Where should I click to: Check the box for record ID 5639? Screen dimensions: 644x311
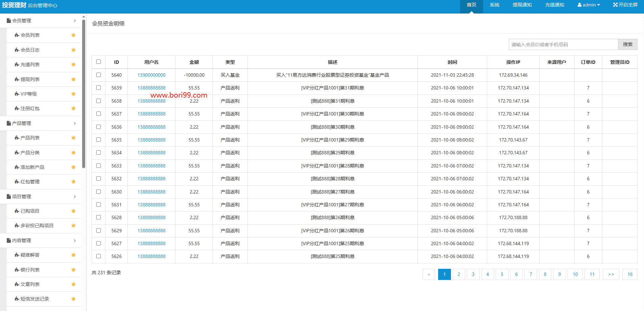coord(98,88)
